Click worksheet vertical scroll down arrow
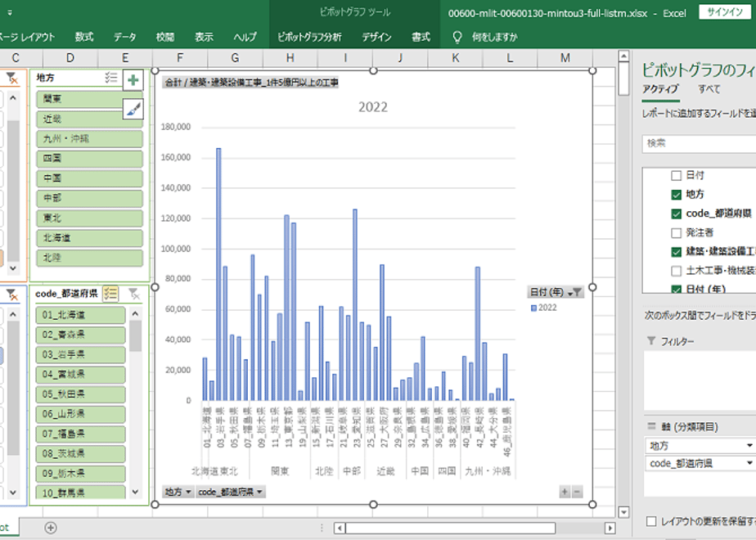Image resolution: width=756 pixels, height=540 pixels. [x=623, y=512]
